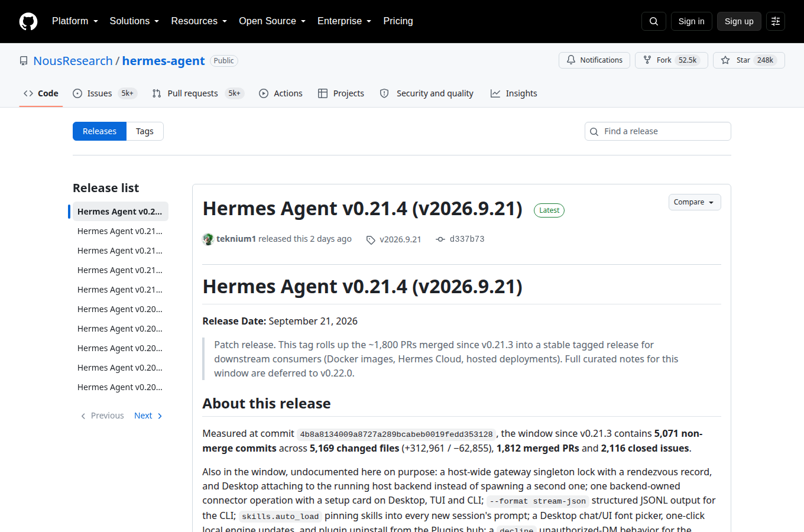Click the Sign up button
Screen dimensions: 804x532
739,21
